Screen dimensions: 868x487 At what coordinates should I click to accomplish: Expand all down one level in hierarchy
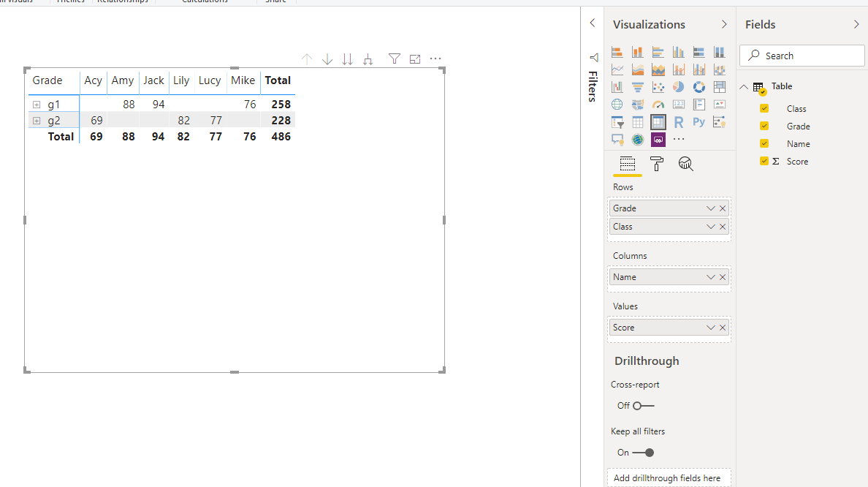[368, 58]
